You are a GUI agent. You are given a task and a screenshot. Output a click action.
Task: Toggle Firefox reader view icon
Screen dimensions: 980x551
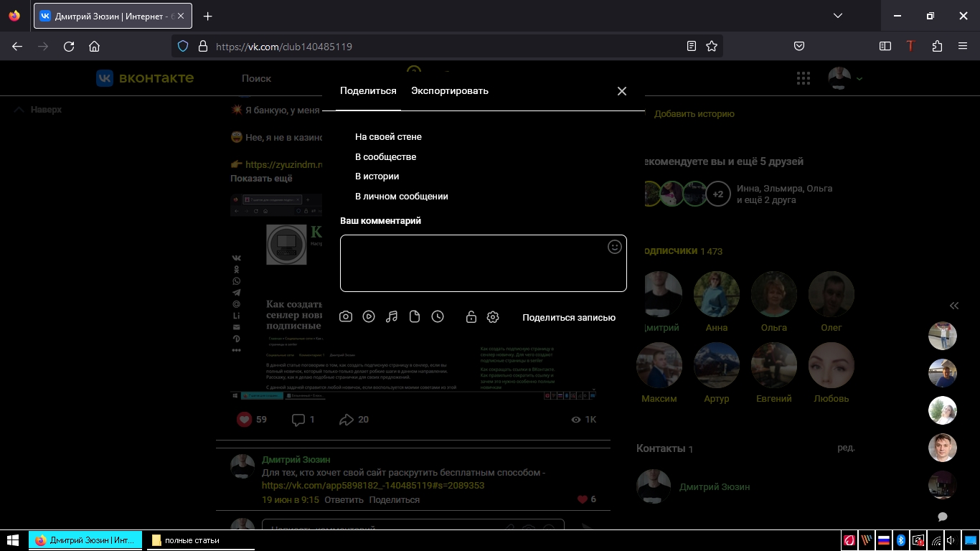pyautogui.click(x=692, y=46)
